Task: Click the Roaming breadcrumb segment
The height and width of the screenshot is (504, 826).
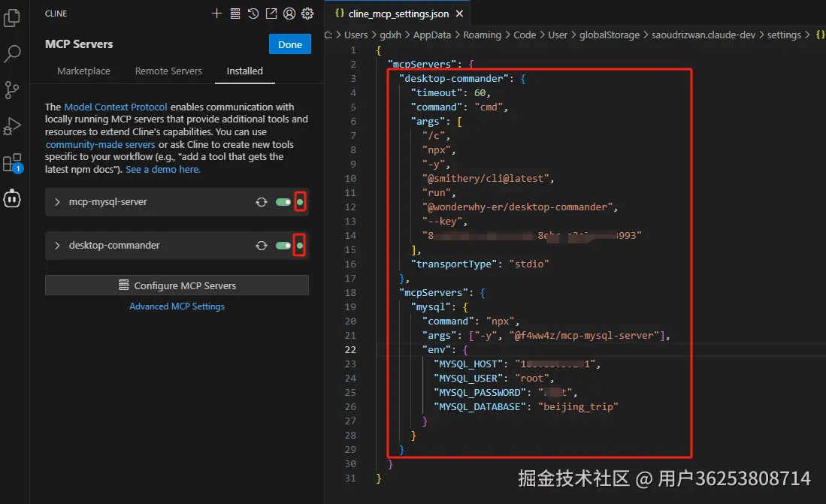Action: pyautogui.click(x=482, y=35)
